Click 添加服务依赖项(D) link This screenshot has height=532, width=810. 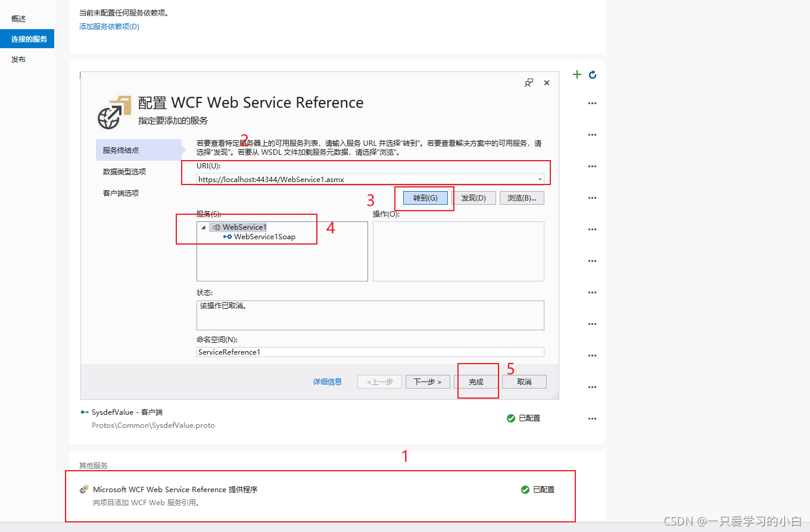(109, 26)
